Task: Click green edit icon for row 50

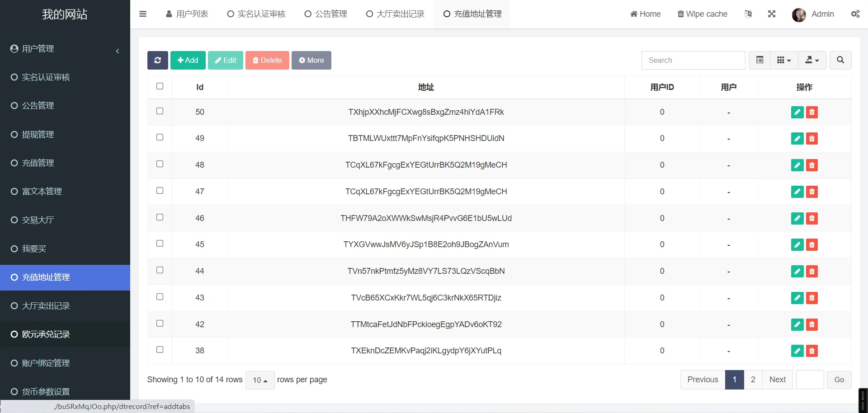Action: pos(797,112)
